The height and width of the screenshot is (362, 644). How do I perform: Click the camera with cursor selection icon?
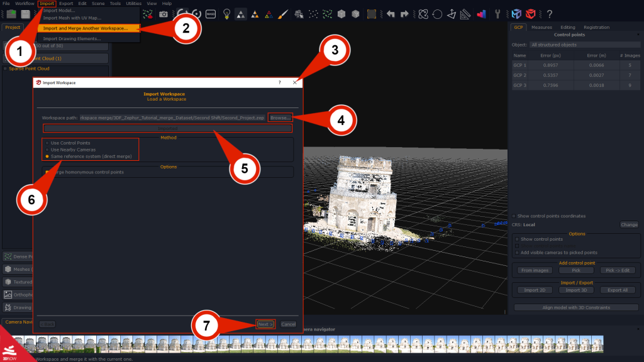[299, 14]
